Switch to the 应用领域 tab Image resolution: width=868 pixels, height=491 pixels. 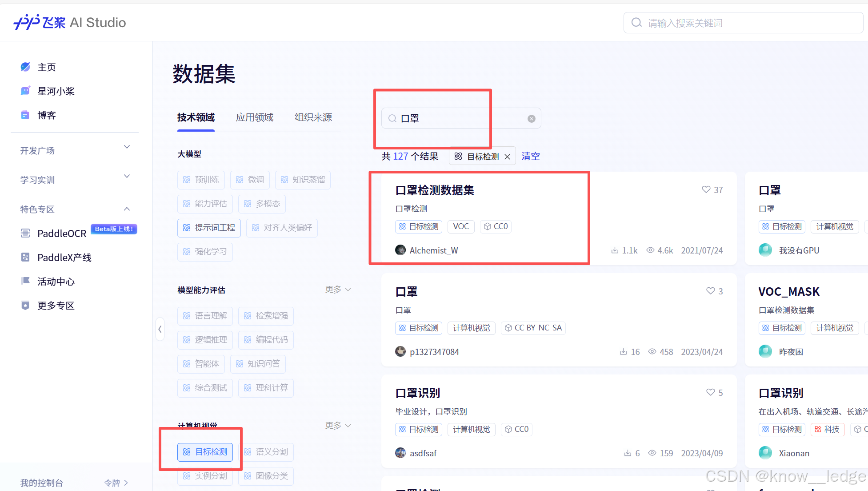coord(254,117)
